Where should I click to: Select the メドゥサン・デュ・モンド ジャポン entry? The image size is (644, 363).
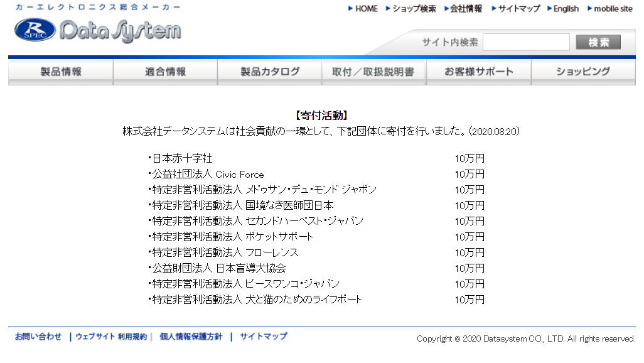tap(262, 190)
